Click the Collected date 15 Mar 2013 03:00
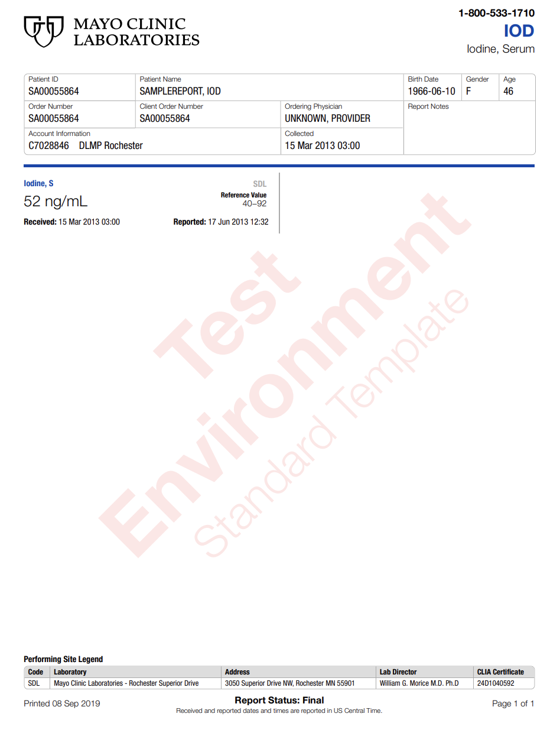The image size is (560, 733). pyautogui.click(x=322, y=146)
